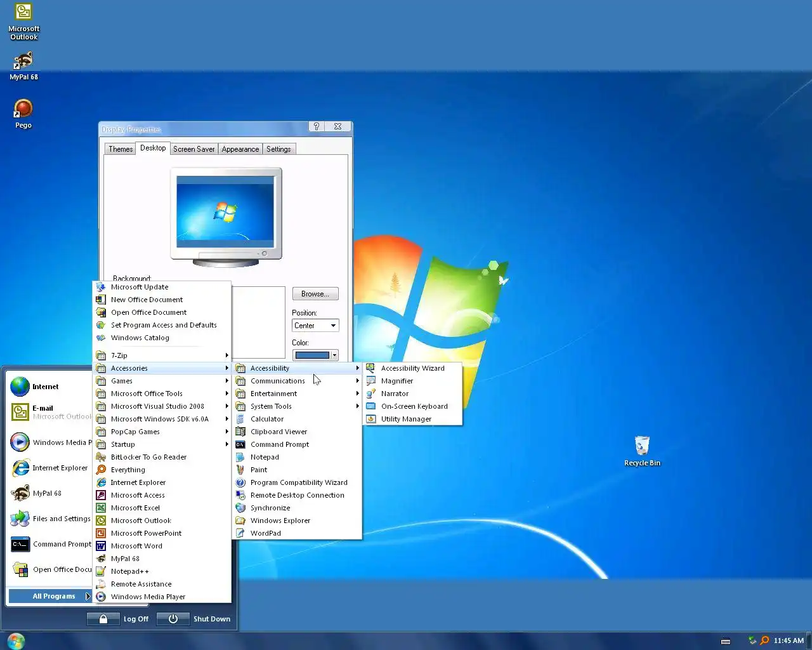
Task: Click the Start orb button
Action: (16, 641)
